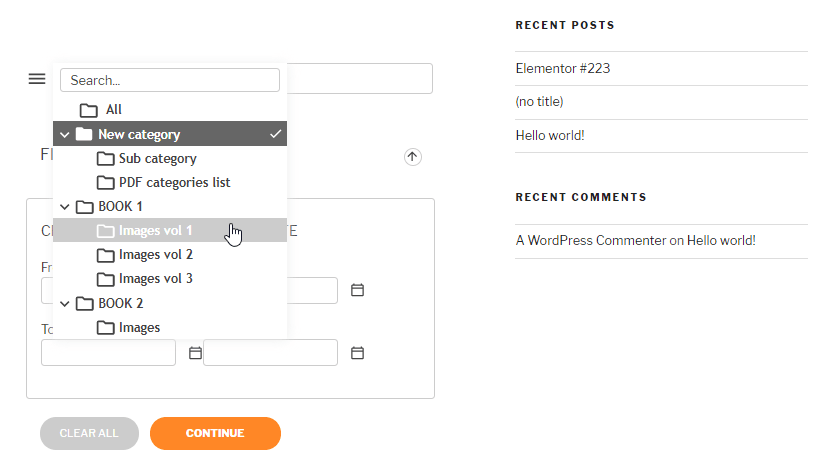This screenshot has width=814, height=460.
Task: Click the All folder icon
Action: (89, 110)
